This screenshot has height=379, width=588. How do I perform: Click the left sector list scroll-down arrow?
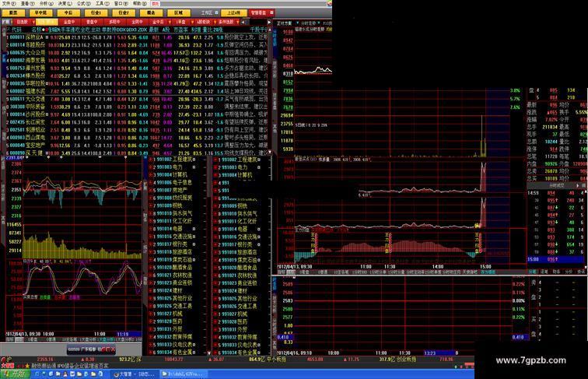[x=209, y=353]
